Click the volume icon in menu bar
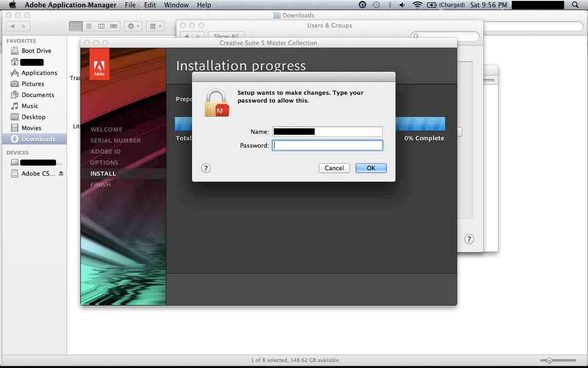 [402, 5]
